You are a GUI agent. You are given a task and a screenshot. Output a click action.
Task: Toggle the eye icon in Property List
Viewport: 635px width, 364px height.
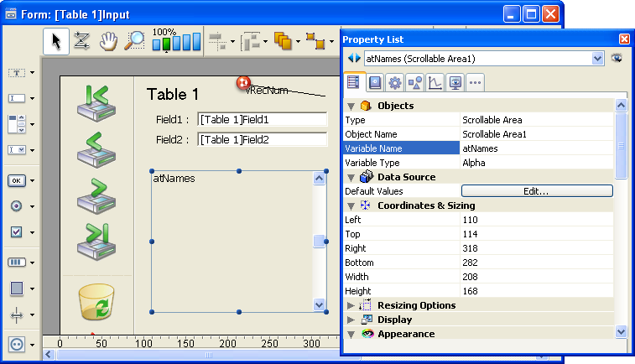(x=617, y=58)
